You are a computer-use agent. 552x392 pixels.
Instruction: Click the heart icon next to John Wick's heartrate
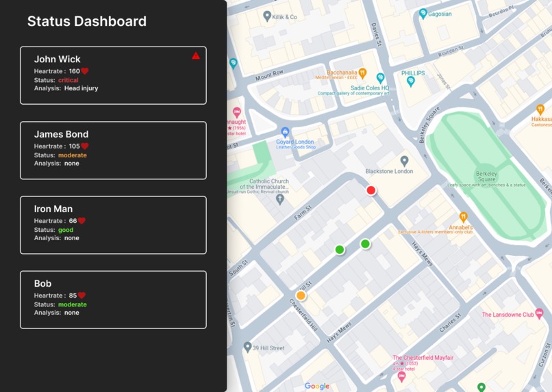[x=85, y=71]
